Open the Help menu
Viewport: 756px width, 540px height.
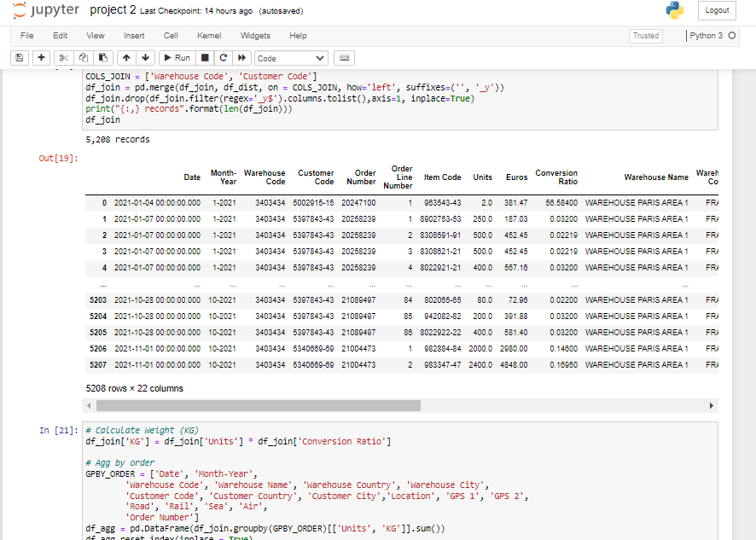coord(298,36)
